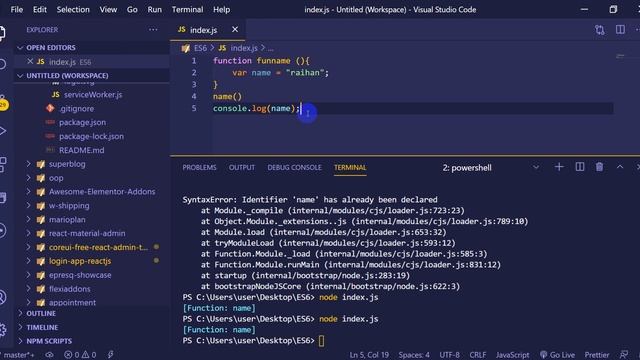
Task: Open the Run menu
Action: coord(154,9)
